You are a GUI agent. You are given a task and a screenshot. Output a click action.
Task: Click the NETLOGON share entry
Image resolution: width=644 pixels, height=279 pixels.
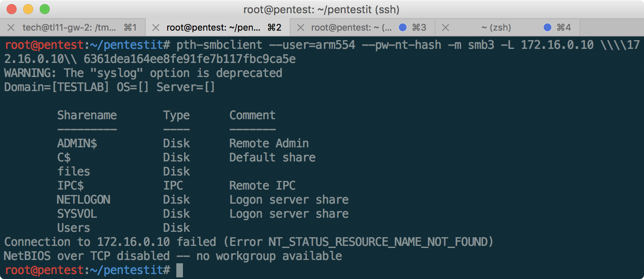[x=84, y=200]
